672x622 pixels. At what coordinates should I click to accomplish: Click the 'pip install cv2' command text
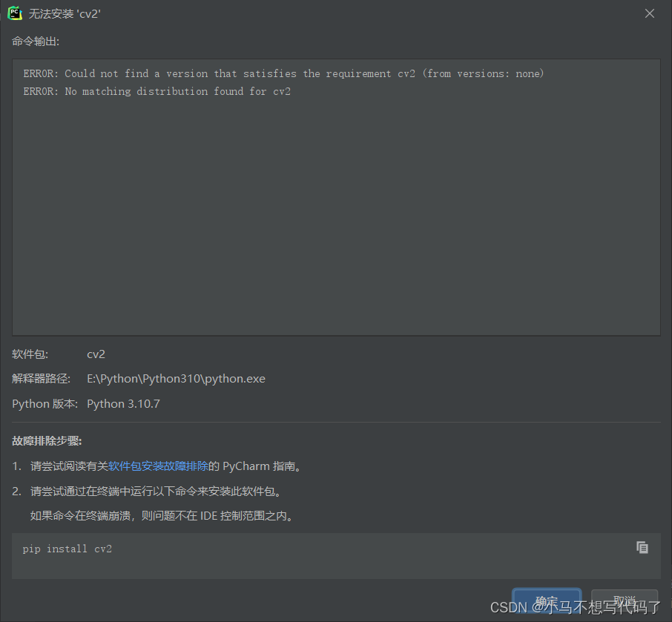67,549
